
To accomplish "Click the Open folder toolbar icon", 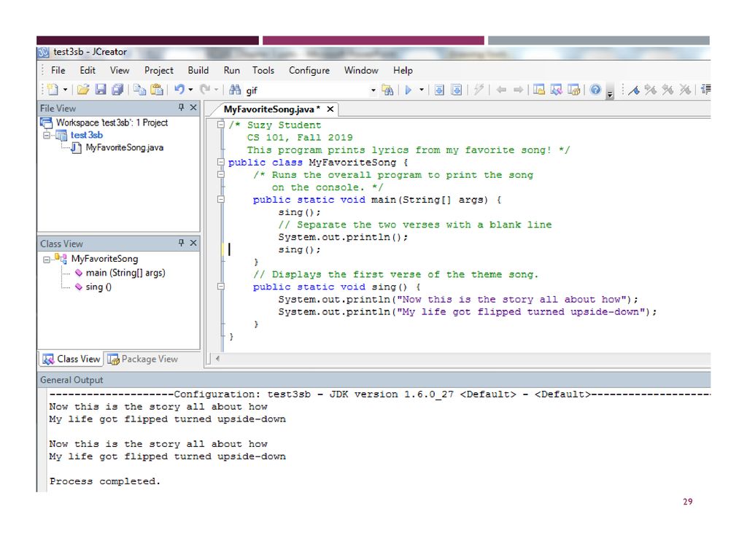I will pos(83,90).
